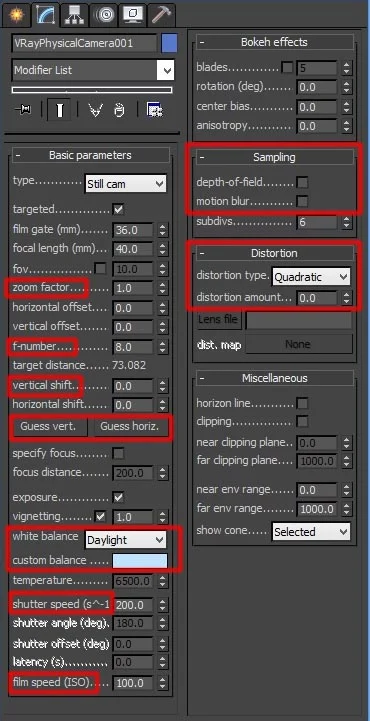Click the Pin Stack icon
Screen dimensions: 370x721
click(x=23, y=109)
